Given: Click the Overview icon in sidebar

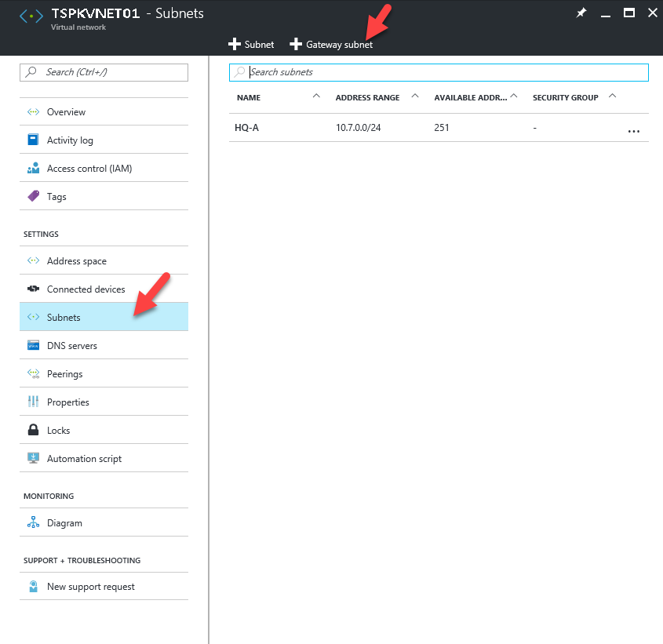Looking at the screenshot, I should click(x=34, y=112).
